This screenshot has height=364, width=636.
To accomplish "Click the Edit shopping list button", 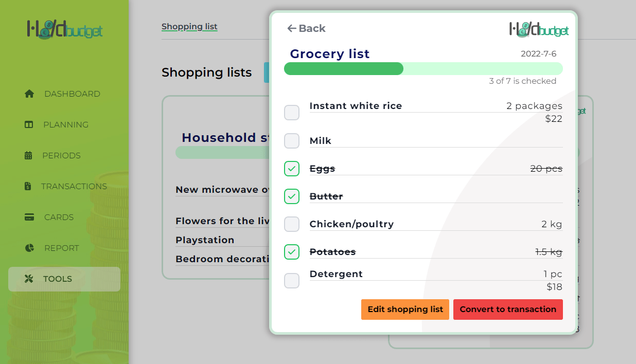I will [x=405, y=309].
